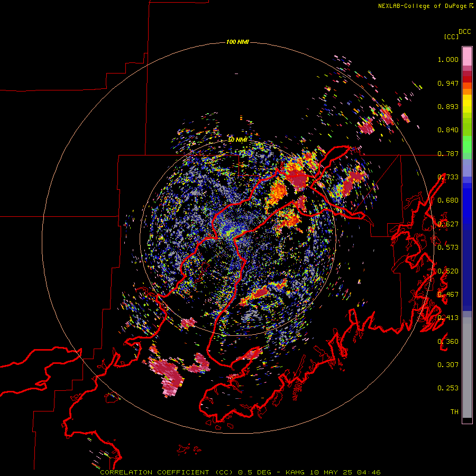Click the 0.733 scale value
Screen dimensions: 476x476
click(x=448, y=177)
